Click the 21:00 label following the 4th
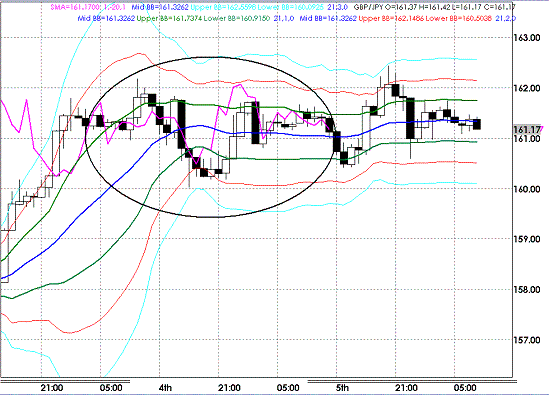 click(229, 388)
